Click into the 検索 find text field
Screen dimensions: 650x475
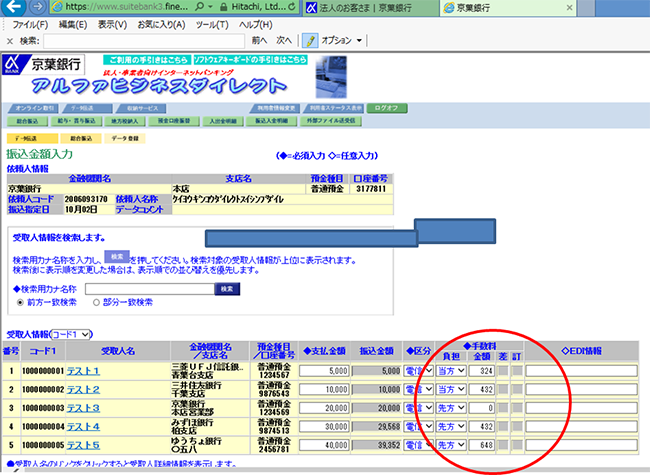(144, 41)
